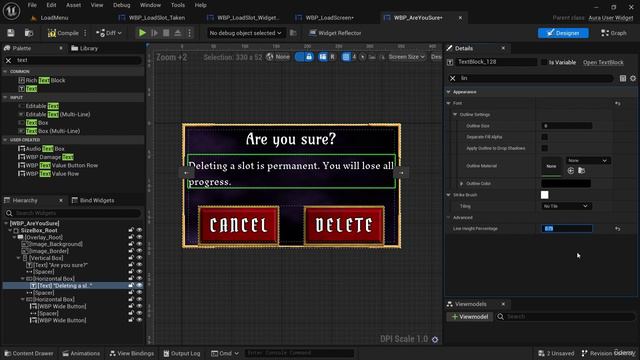This screenshot has width=640, height=360.
Task: Reset Line Height Percentage to default
Action: [x=618, y=229]
